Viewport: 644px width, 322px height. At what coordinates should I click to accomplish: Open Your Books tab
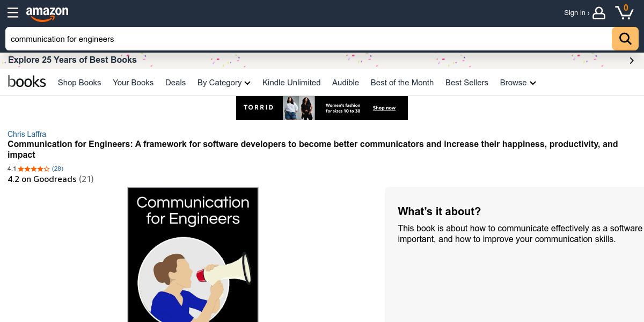(133, 83)
